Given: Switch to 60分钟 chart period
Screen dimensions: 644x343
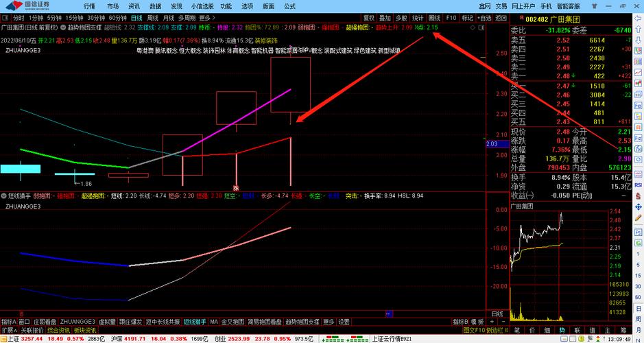Looking at the screenshot, I should click(118, 18).
